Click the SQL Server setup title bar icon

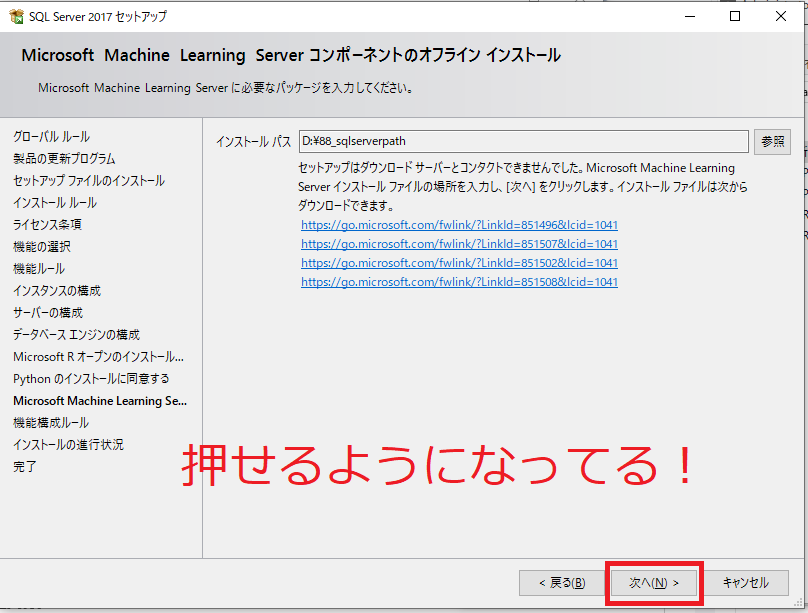pos(16,16)
